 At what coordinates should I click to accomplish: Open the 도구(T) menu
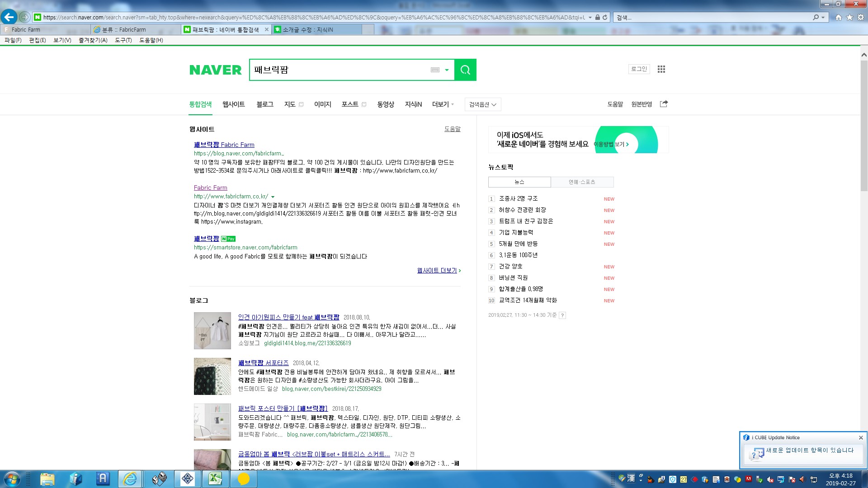(x=123, y=40)
